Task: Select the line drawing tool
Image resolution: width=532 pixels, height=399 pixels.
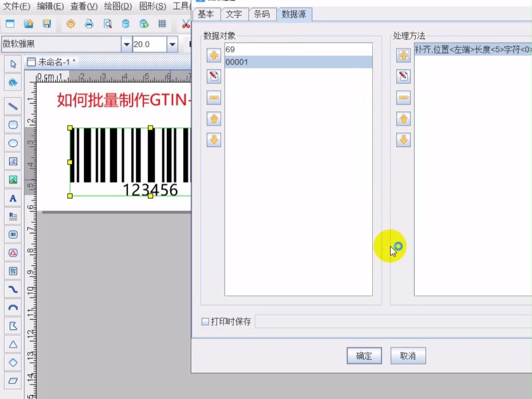Action: (13, 106)
